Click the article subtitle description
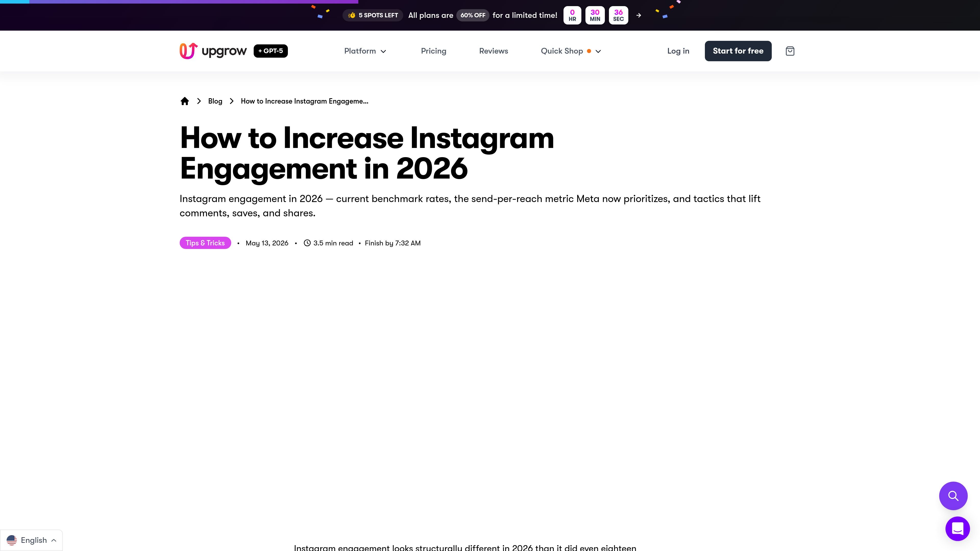Viewport: 980px width, 551px height. click(x=470, y=206)
